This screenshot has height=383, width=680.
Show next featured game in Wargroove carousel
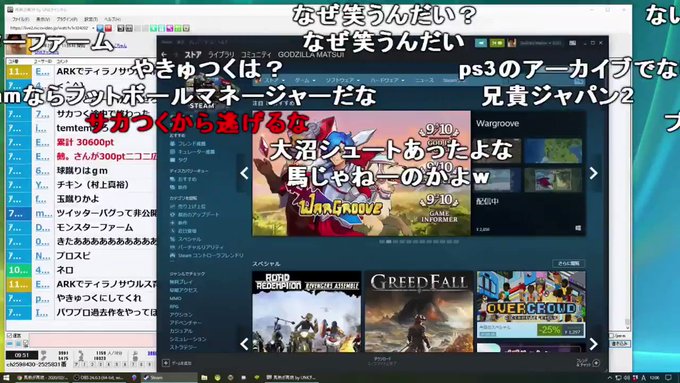pos(593,173)
